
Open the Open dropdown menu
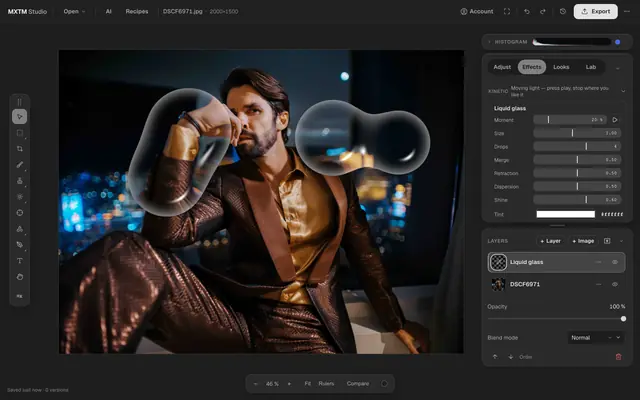click(x=74, y=11)
